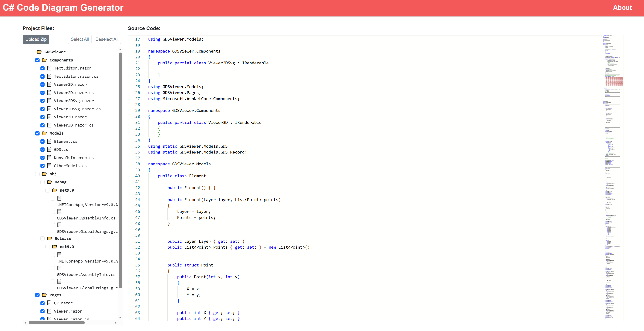Select Debug GDSViewer.AssemblyInfo.cs file name
The width and height of the screenshot is (644, 331).
[86, 218]
